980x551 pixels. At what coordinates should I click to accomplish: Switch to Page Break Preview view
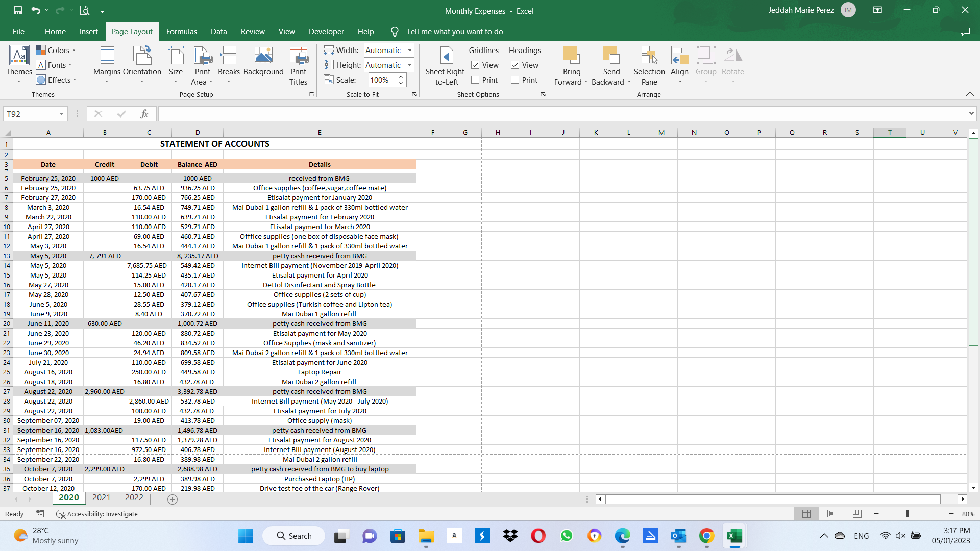(857, 514)
